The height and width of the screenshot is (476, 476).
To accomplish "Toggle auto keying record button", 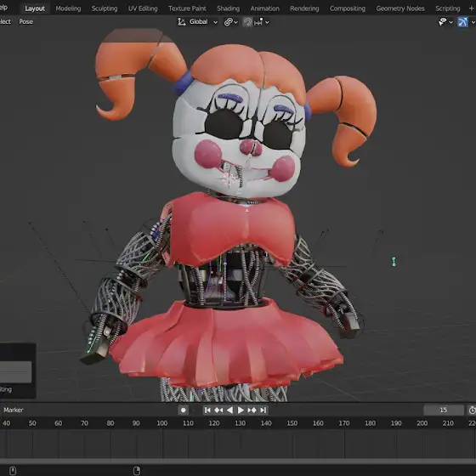I will (183, 410).
